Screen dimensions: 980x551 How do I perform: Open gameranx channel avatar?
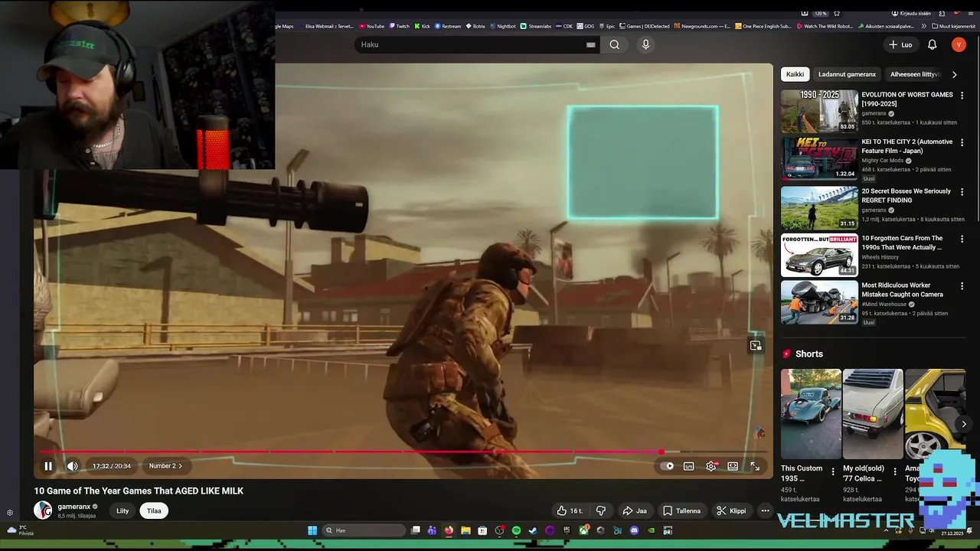click(x=43, y=510)
